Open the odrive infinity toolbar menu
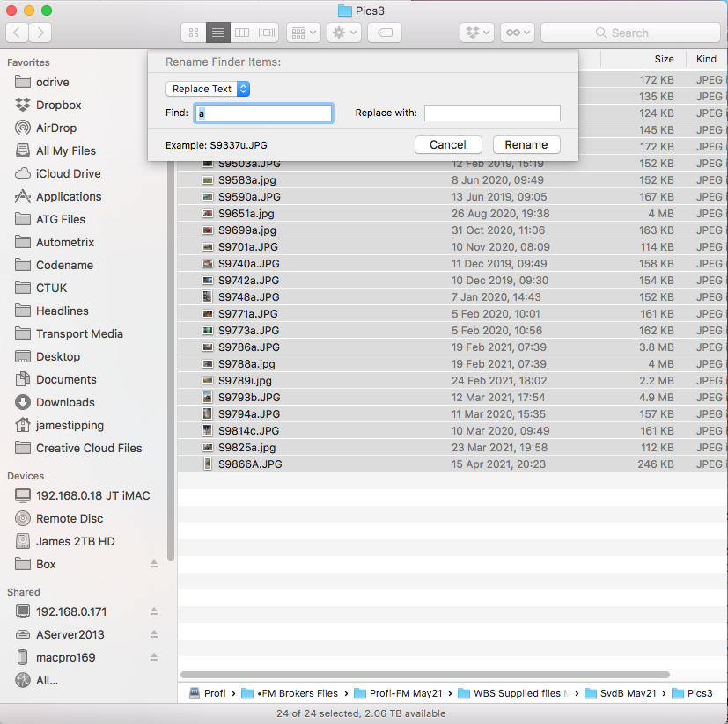This screenshot has height=724, width=728. pyautogui.click(x=518, y=33)
